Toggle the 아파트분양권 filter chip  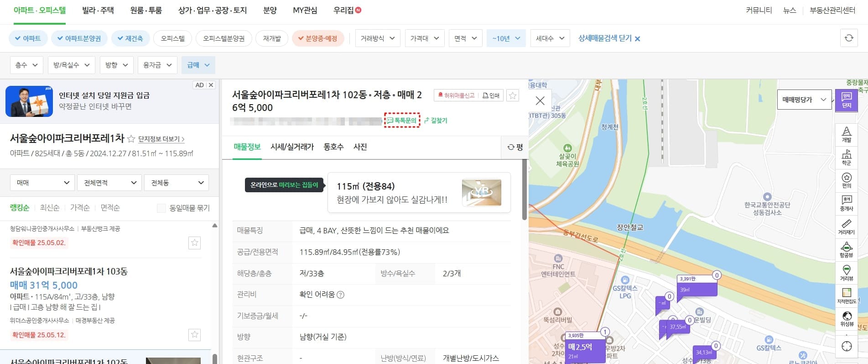[x=79, y=38]
